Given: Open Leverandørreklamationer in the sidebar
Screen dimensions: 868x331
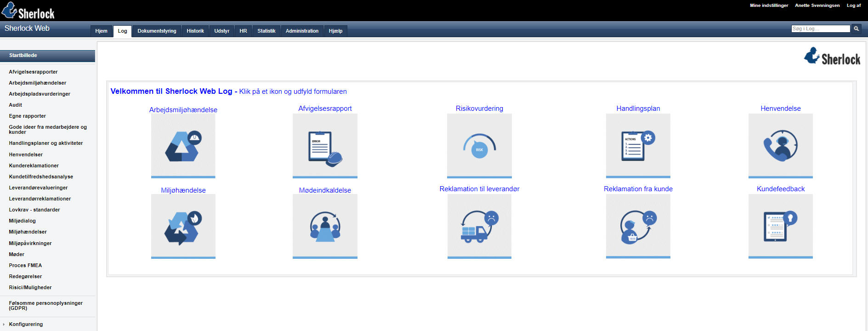Looking at the screenshot, I should point(40,199).
